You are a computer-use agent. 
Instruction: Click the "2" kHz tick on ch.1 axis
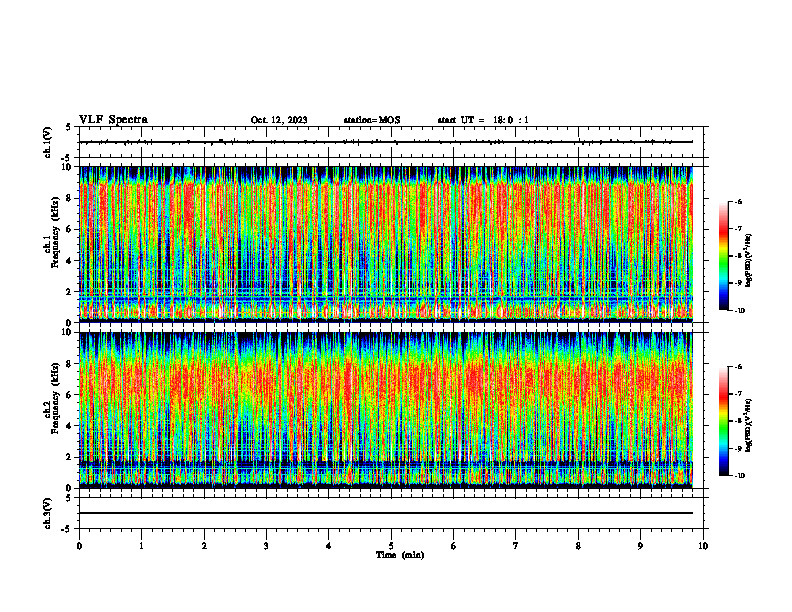click(70, 292)
